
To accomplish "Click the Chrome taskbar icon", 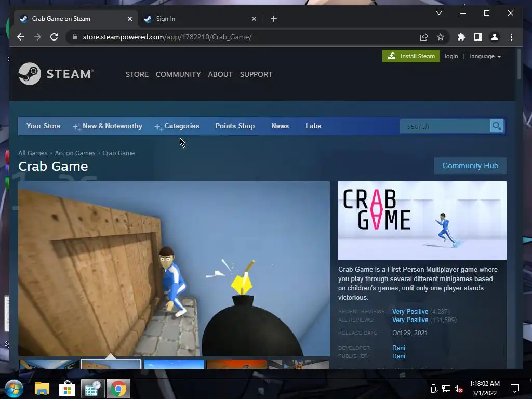I will (x=118, y=389).
